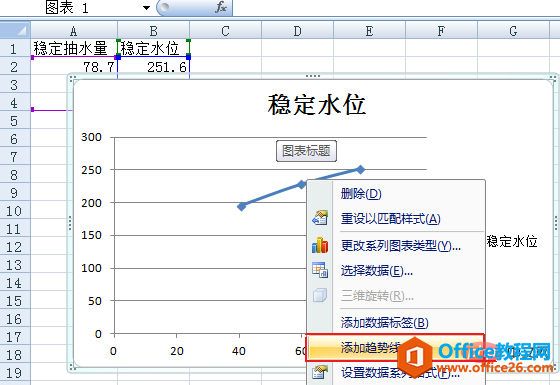
Task: Choose the highlighted 添加趋势线 menu entry
Action: pyautogui.click(x=395, y=347)
